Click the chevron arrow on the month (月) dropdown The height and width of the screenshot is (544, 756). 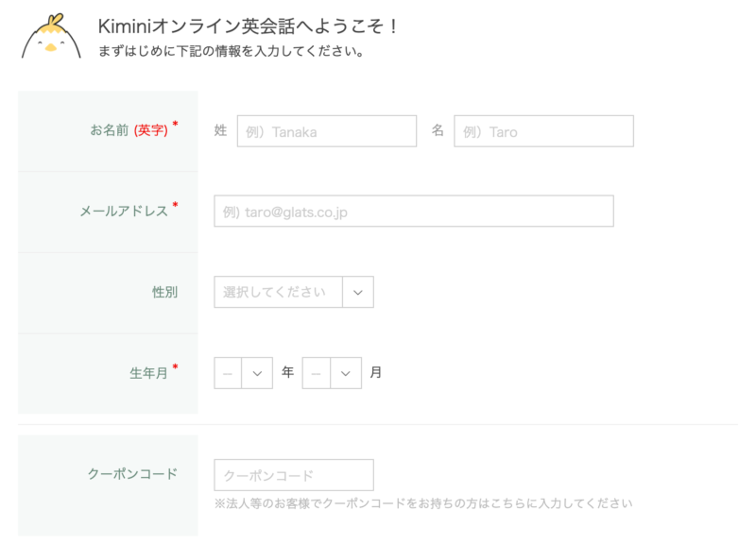(x=346, y=373)
